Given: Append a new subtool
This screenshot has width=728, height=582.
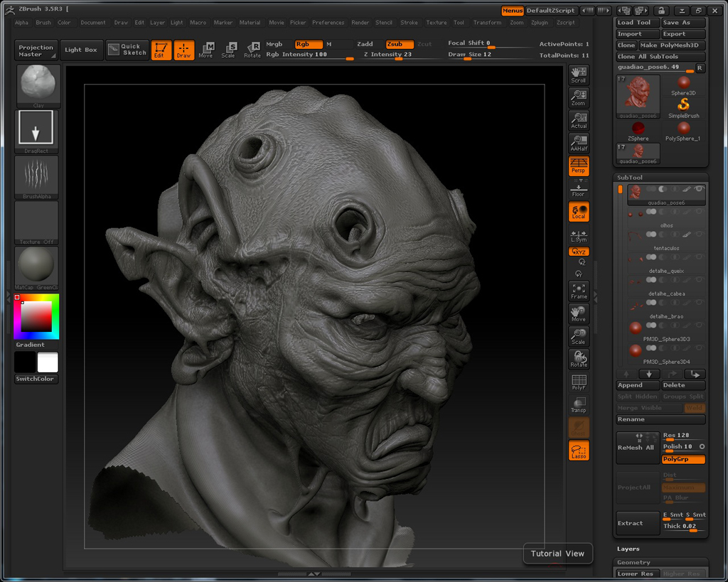Looking at the screenshot, I should point(638,385).
